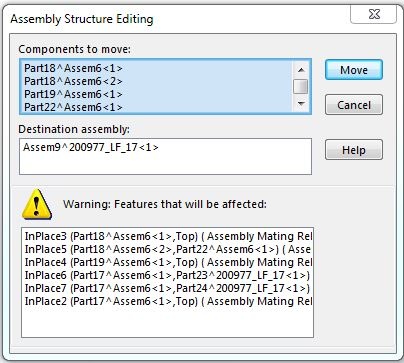404x363 pixels.
Task: Click the yellow warning triangle icon
Action: (x=37, y=204)
